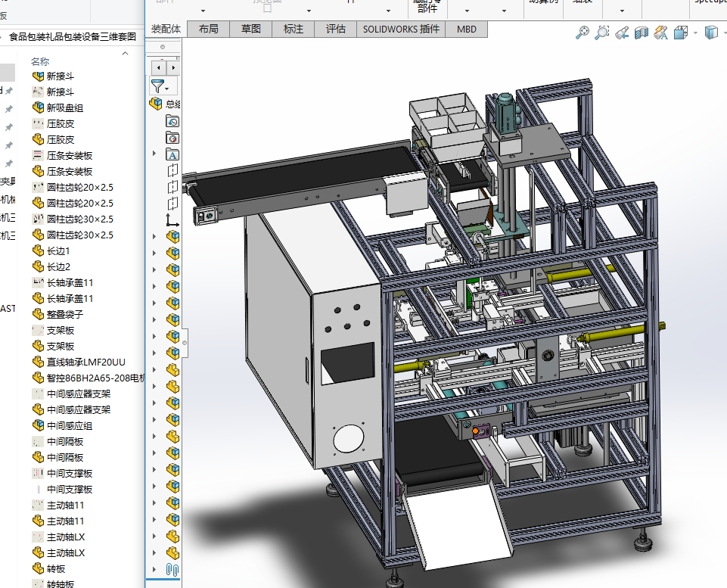727x588 pixels.
Task: Click the 食品包装礼品包装设备三维套图 breadcrumb folder
Action: tap(73, 36)
